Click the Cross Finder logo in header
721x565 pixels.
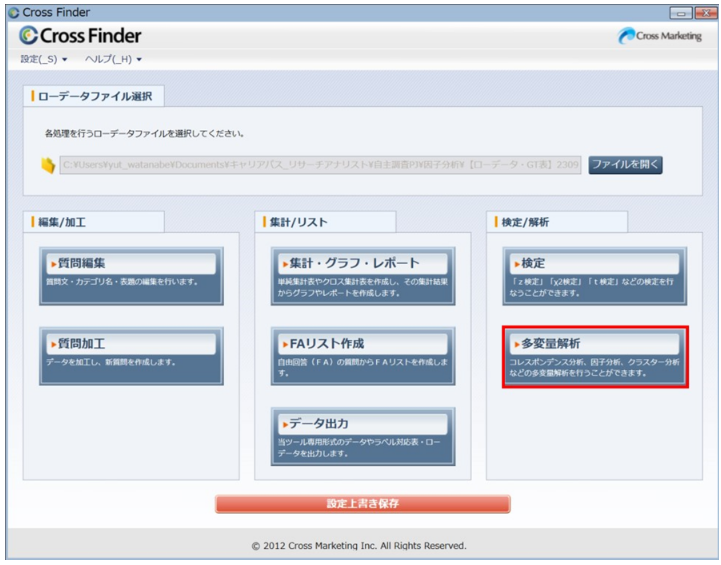[80, 36]
